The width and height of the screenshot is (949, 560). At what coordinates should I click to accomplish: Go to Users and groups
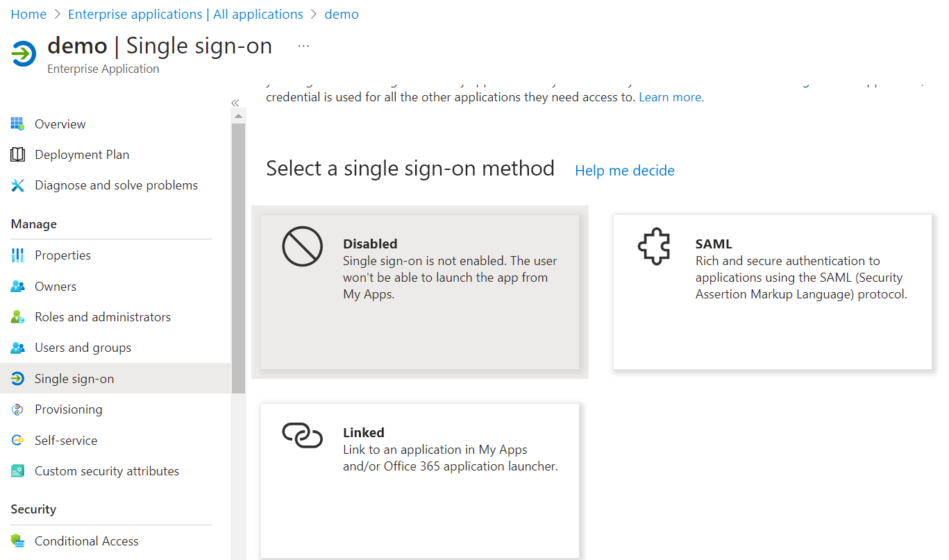coord(83,348)
